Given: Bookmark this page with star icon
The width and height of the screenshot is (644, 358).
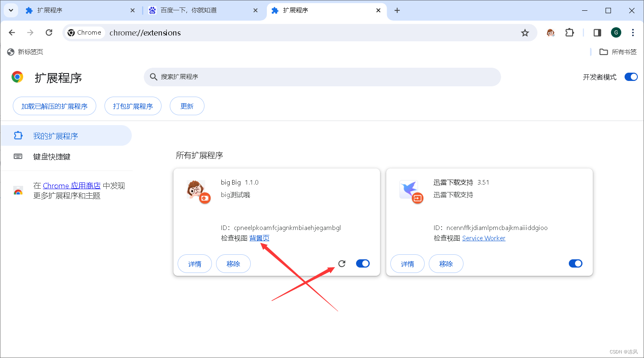Looking at the screenshot, I should 525,33.
